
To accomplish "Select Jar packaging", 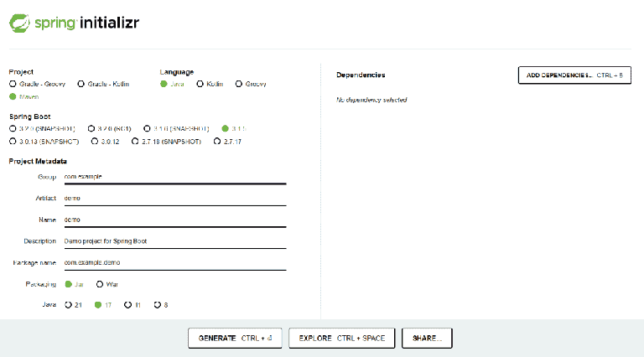I will pyautogui.click(x=75, y=284).
